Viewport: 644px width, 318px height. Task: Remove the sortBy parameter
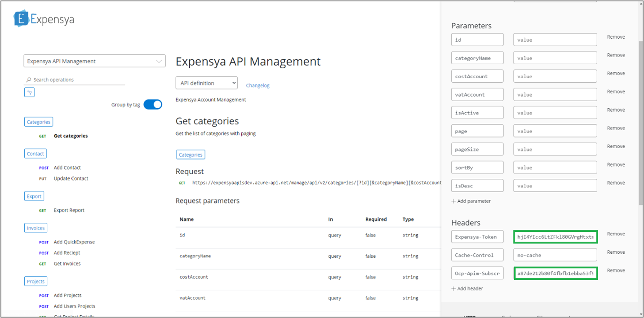[x=616, y=165]
